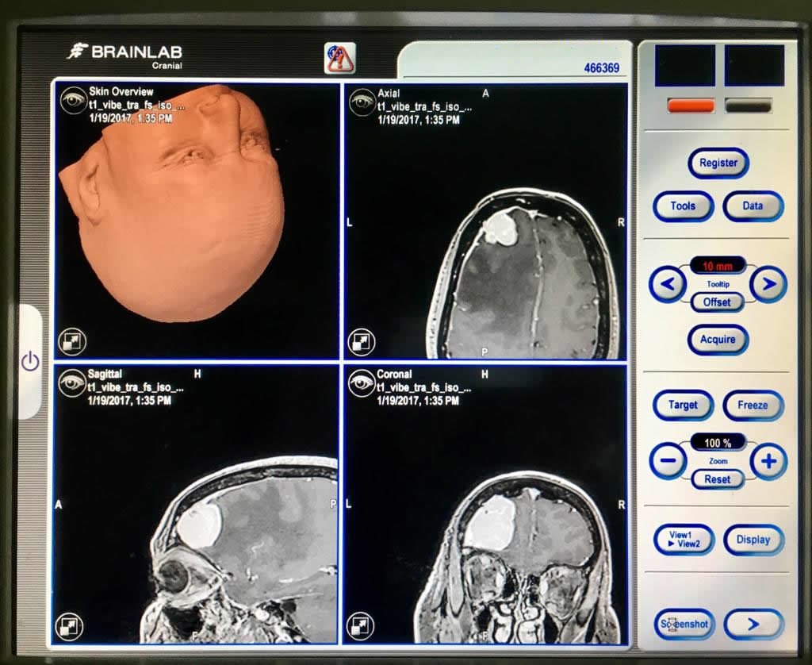
Task: Click the Target button
Action: click(683, 405)
